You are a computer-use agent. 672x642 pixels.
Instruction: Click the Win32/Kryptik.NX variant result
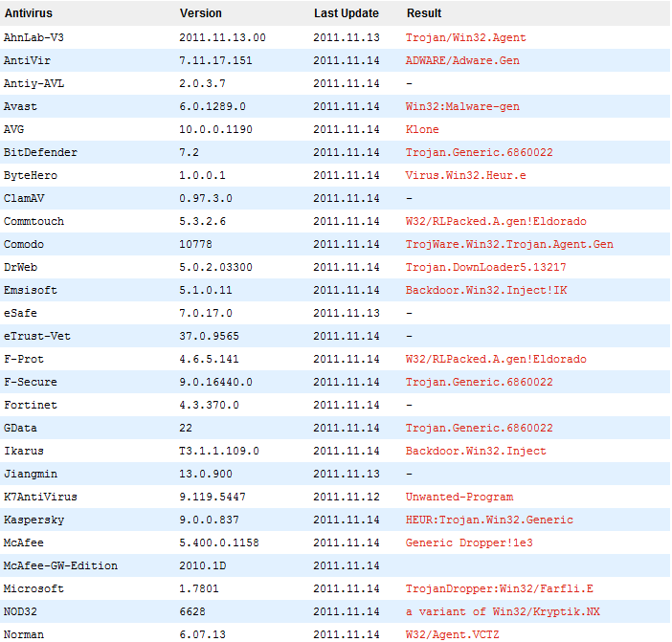coord(504,612)
